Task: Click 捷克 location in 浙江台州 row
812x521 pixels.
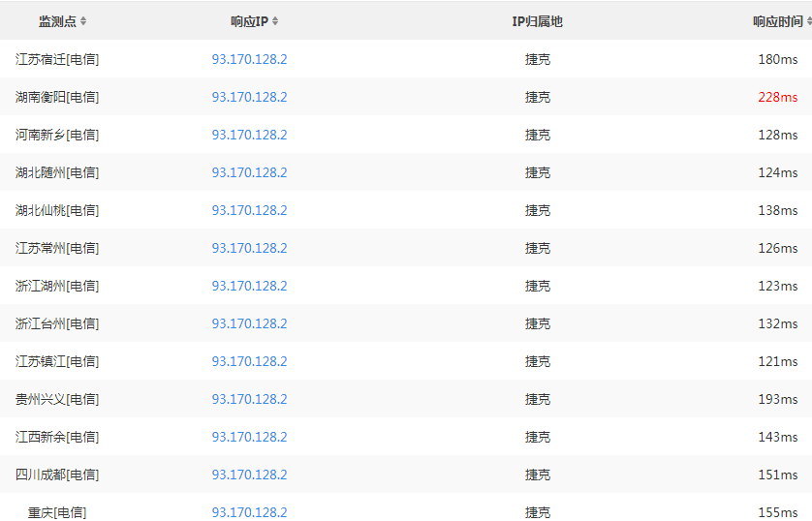Action: pos(538,323)
